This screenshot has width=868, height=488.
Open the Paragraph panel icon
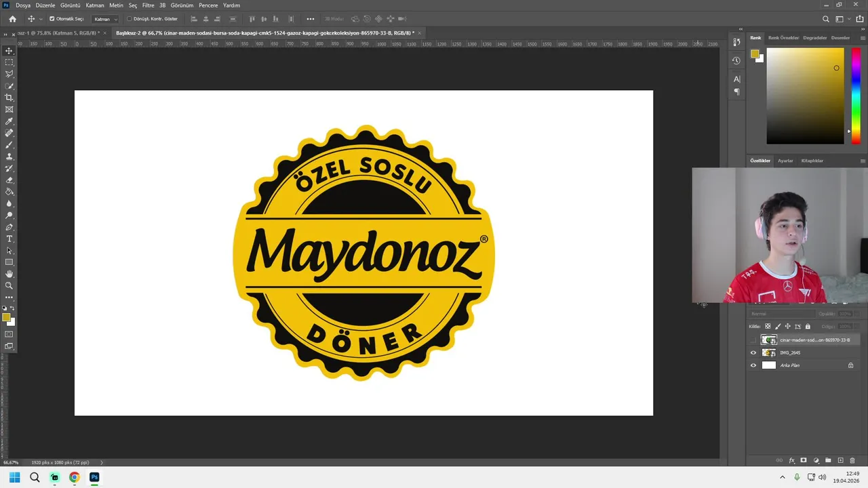coord(736,91)
